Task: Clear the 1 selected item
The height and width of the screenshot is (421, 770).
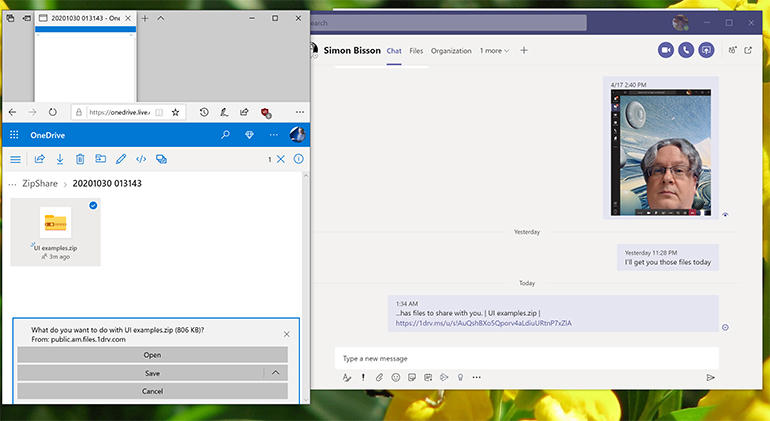Action: coord(280,159)
